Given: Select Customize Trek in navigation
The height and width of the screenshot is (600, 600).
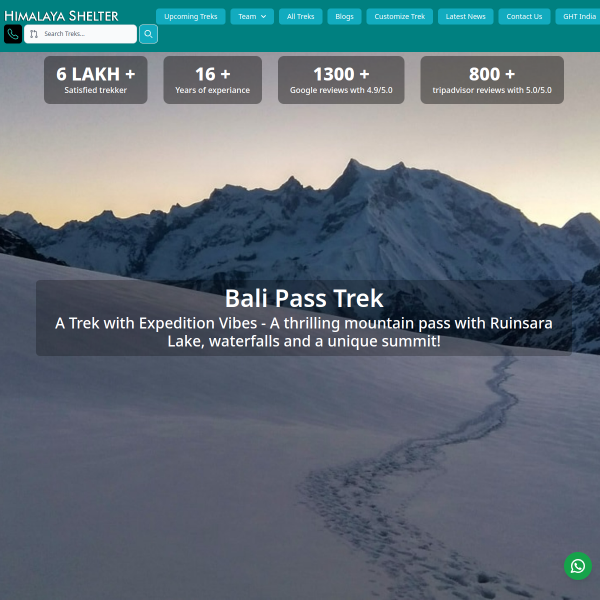Looking at the screenshot, I should tap(399, 16).
